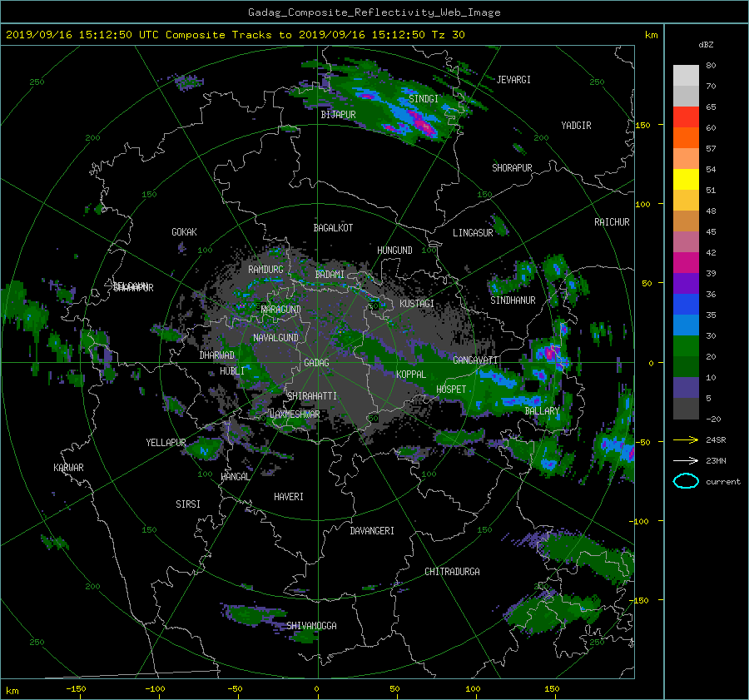Select the dark gray -20 dBZ swatch

[x=686, y=408]
